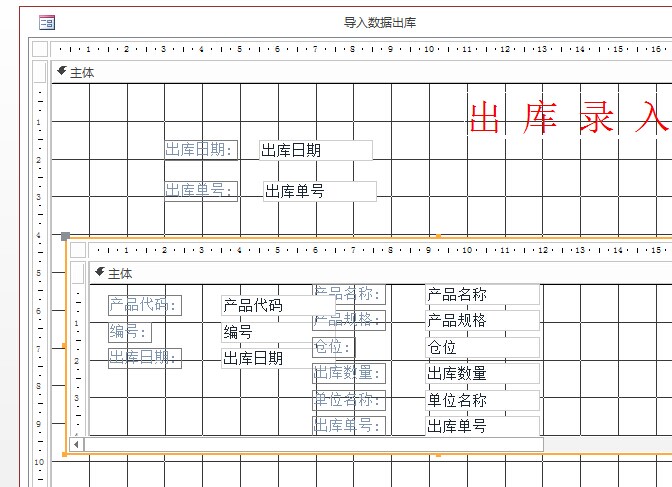Select the main form 主体 section bar
Screen dimensions: 672x487
pyautogui.click(x=350, y=72)
